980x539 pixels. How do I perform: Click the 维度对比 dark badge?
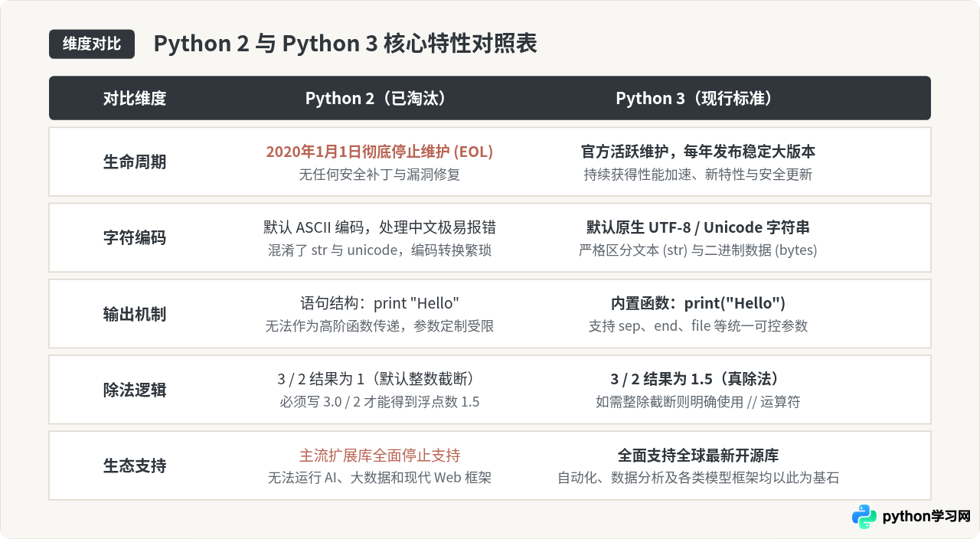pyautogui.click(x=92, y=44)
